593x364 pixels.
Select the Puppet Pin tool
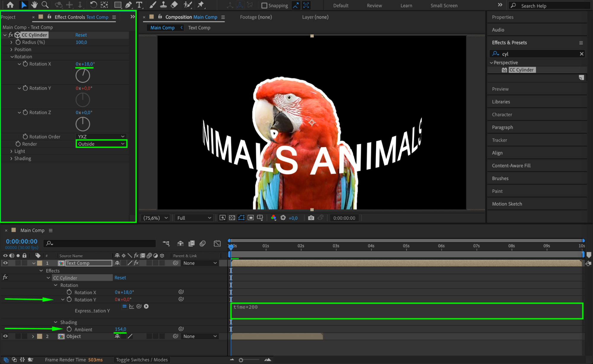click(x=201, y=5)
